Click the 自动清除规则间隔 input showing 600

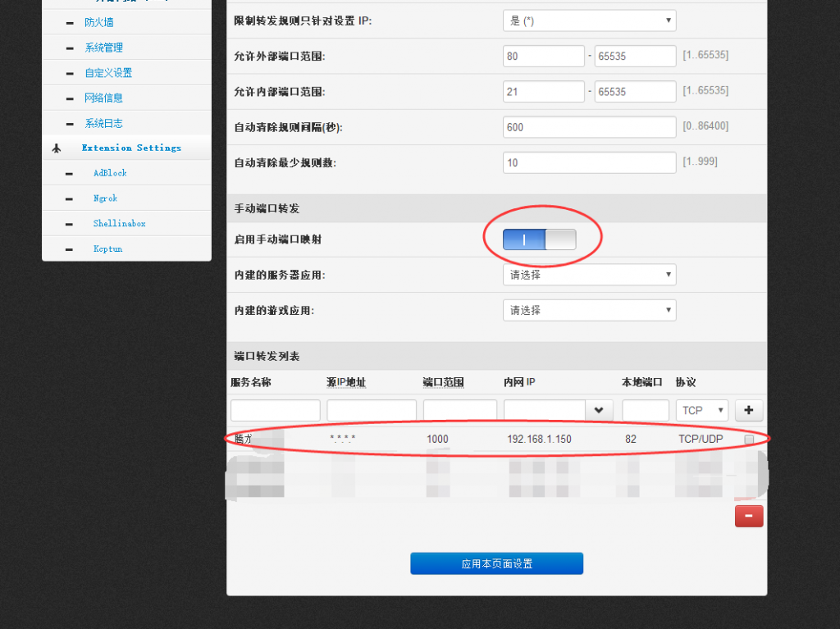589,126
